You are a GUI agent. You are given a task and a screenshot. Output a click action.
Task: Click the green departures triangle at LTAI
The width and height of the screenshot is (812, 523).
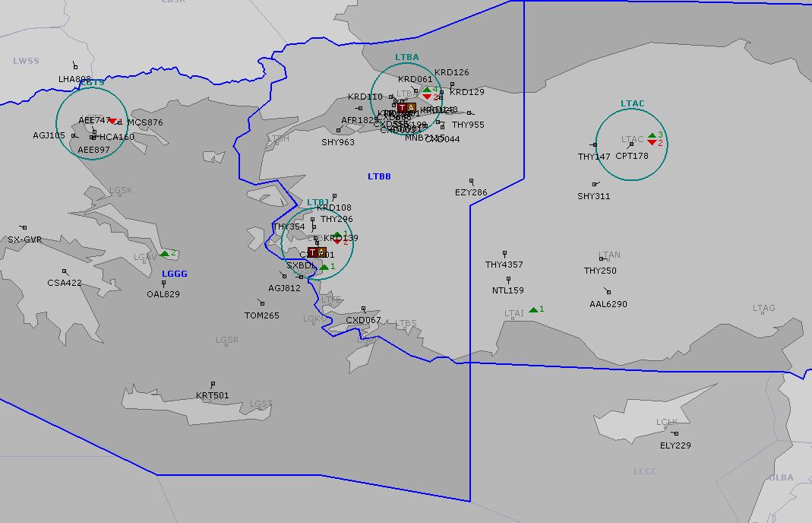533,309
